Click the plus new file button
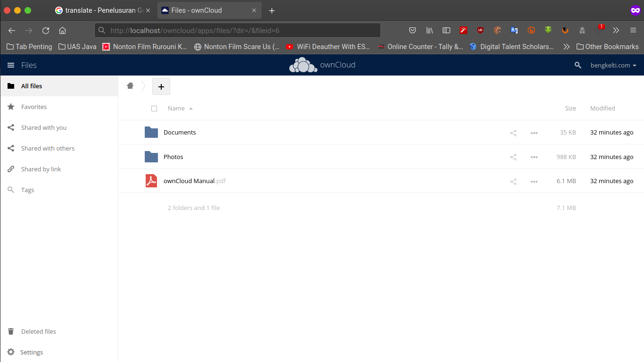Screen dimensions: 644x362 161,86
